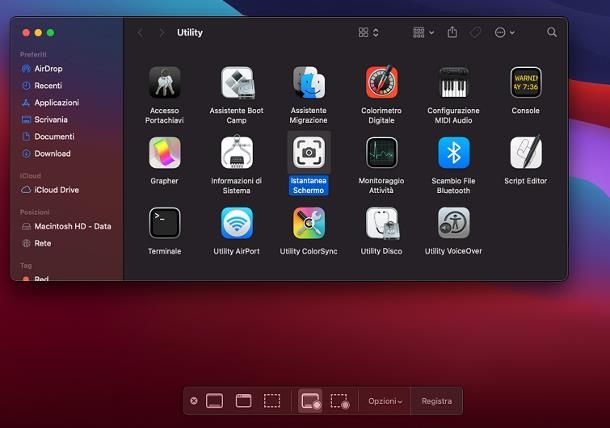Click the Grapher label text
This screenshot has height=428, width=610.
tap(165, 181)
